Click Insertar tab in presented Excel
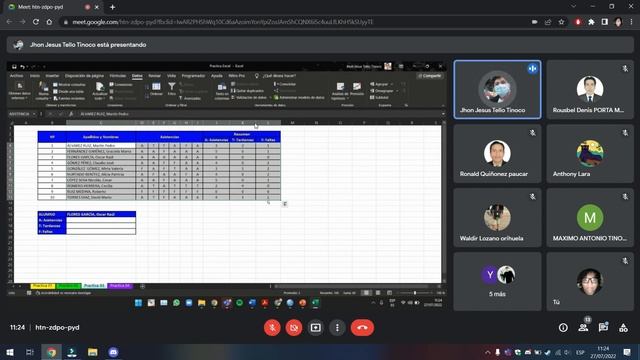The width and height of the screenshot is (640, 360). point(52,76)
